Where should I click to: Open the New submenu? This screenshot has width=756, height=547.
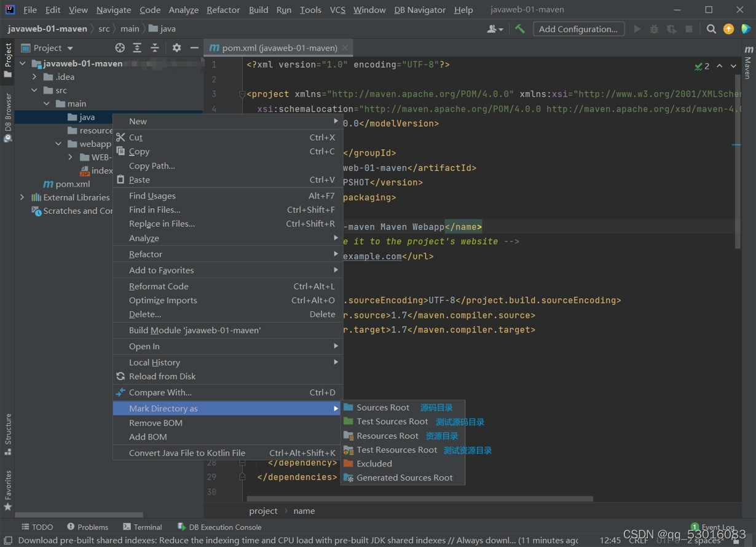pyautogui.click(x=227, y=122)
